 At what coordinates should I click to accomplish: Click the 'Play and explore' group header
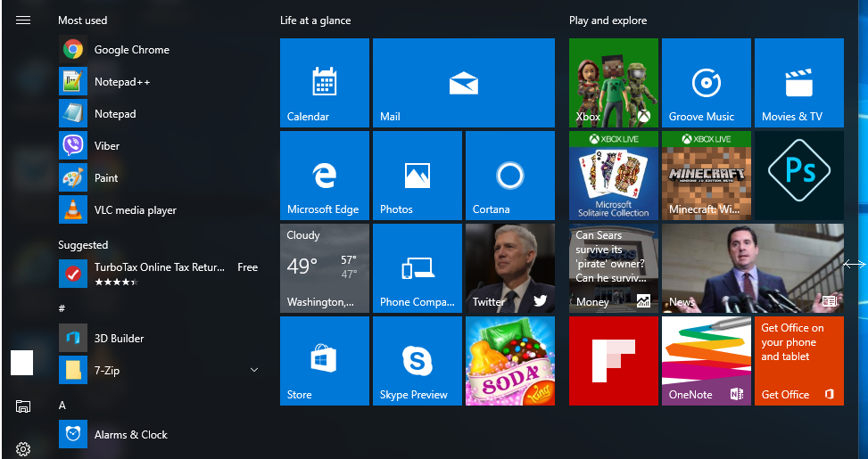coord(608,20)
